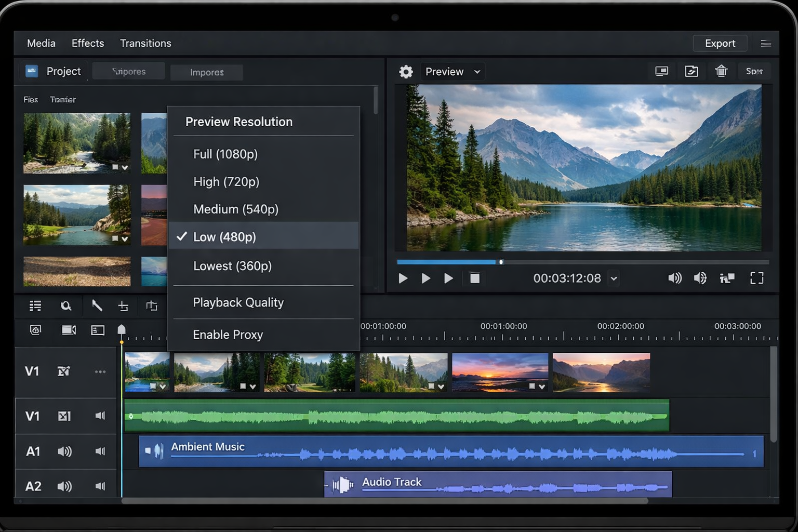The image size is (798, 532).
Task: Open the timecode dropdown arrow
Action: [614, 279]
